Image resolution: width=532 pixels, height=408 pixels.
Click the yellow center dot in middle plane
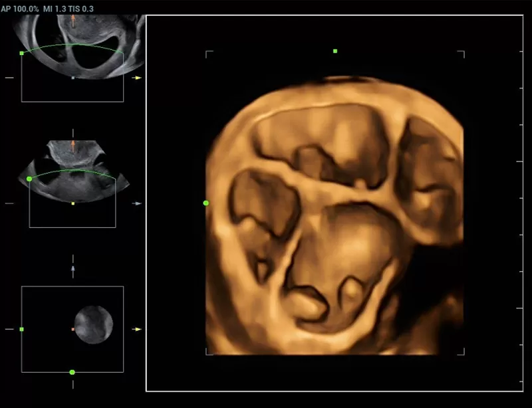pyautogui.click(x=73, y=203)
